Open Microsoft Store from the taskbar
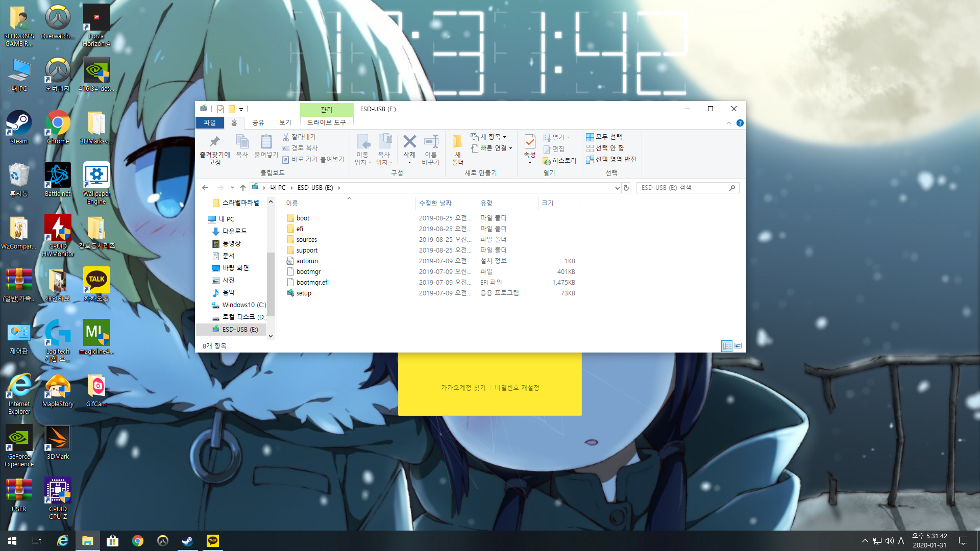Screen dimensions: 980x551 pyautogui.click(x=112, y=541)
